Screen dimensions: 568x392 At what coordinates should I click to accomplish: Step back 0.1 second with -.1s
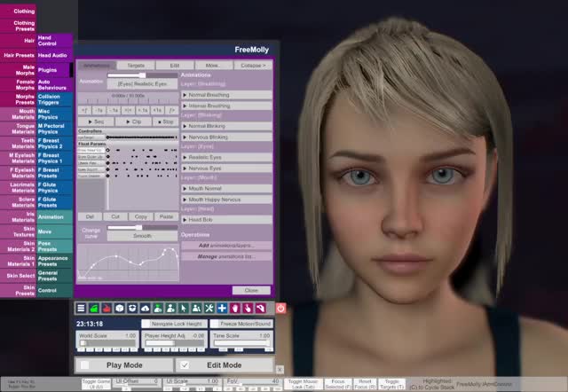[114, 110]
